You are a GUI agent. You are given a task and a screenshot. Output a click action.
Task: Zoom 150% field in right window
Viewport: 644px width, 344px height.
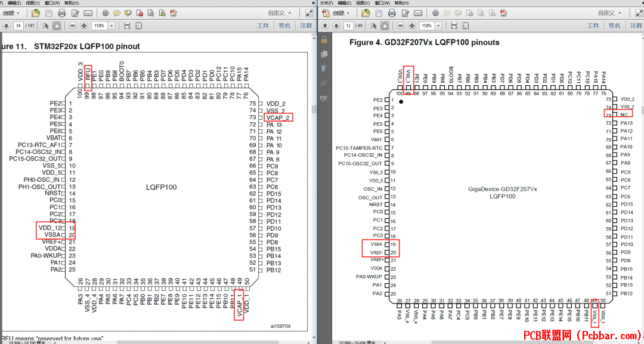427,26
